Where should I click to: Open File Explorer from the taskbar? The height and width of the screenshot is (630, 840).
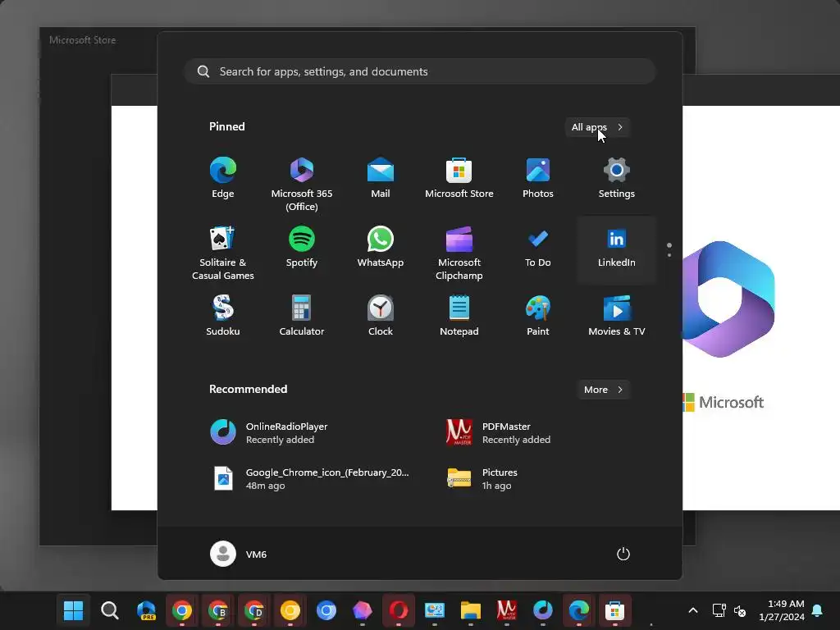click(470, 610)
